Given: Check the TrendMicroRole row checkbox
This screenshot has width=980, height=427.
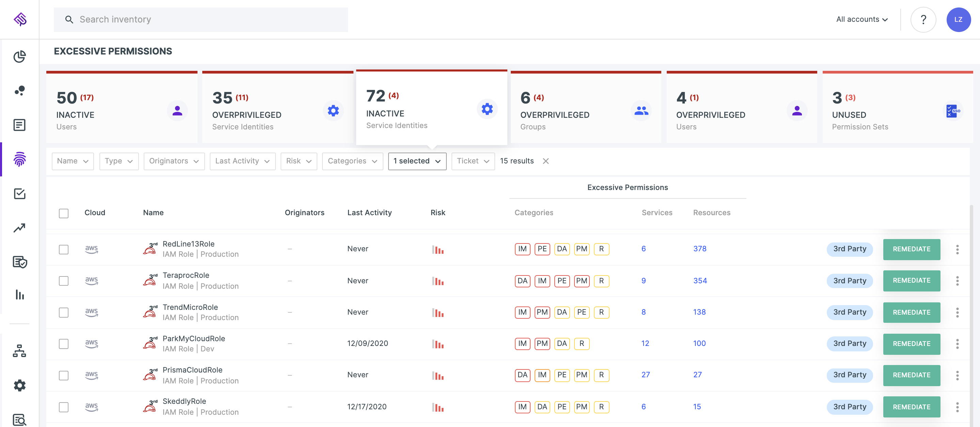Looking at the screenshot, I should pyautogui.click(x=64, y=313).
